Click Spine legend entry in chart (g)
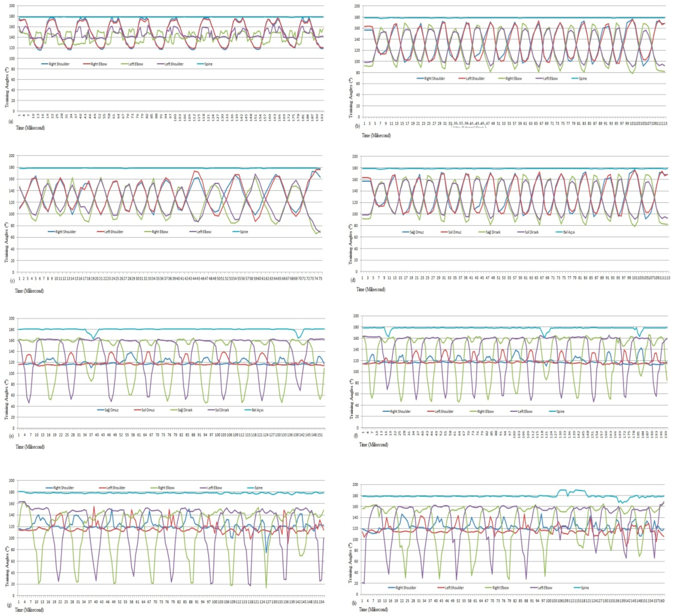 click(x=258, y=488)
